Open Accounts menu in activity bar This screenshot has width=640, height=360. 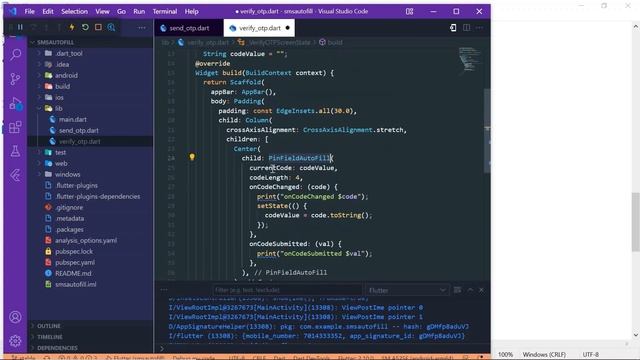click(16, 317)
